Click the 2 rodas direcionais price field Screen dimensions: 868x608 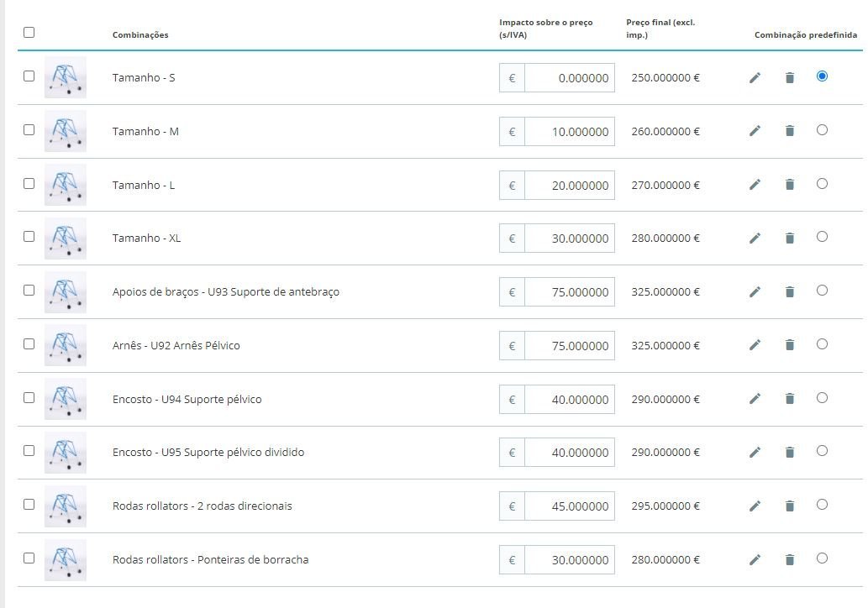570,506
